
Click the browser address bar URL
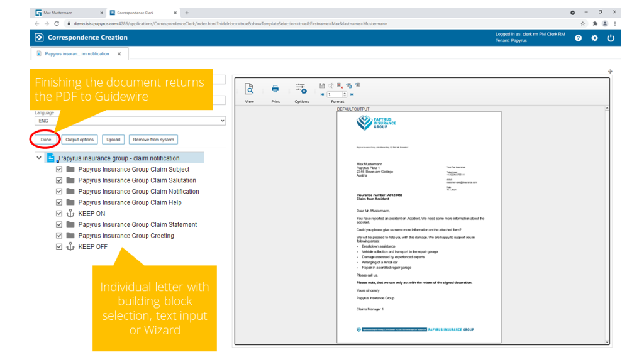230,24
